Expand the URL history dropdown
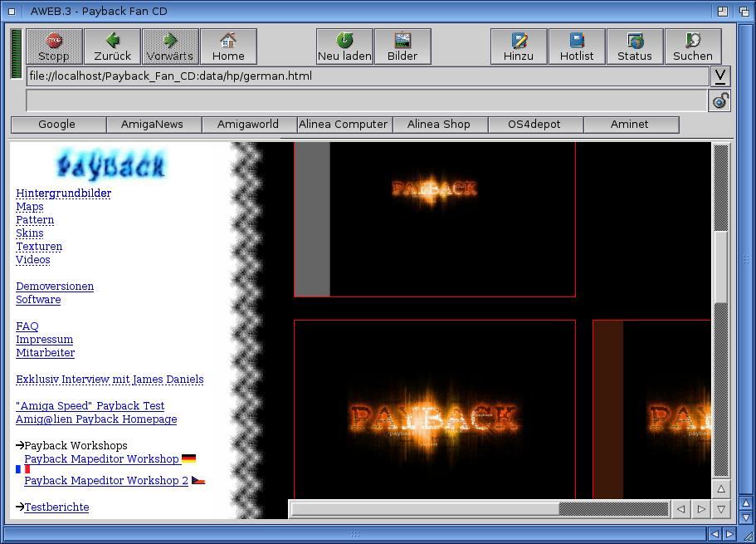Screen dimensions: 756x544 (720, 76)
